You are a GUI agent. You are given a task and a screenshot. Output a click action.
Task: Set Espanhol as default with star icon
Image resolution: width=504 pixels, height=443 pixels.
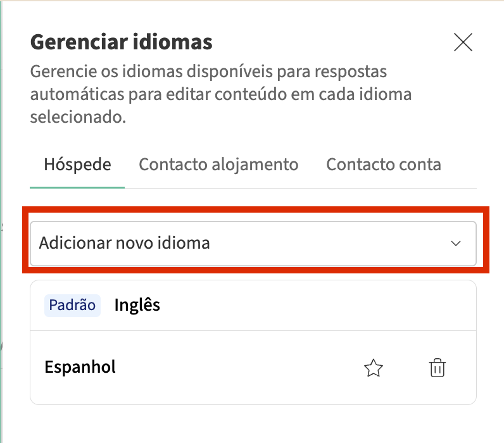tap(374, 368)
